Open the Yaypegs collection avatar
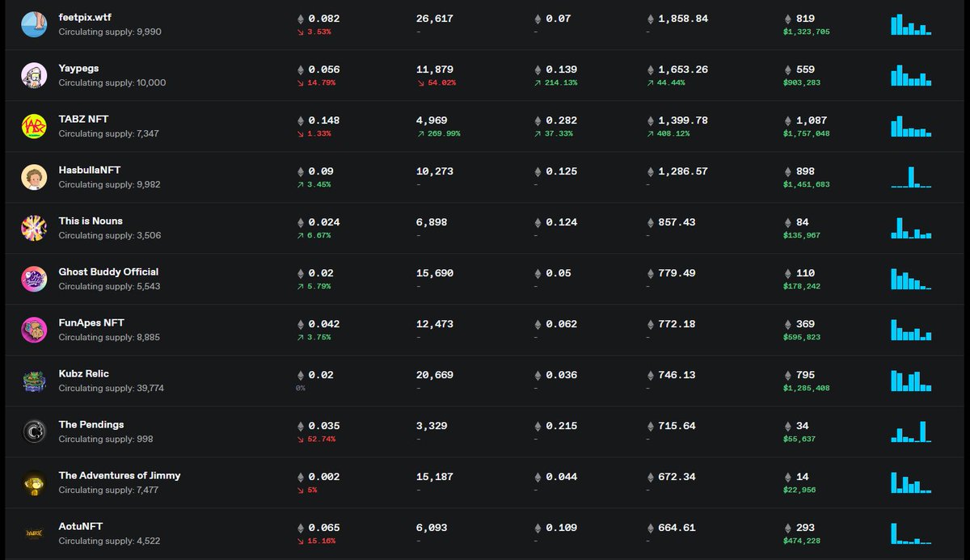This screenshot has height=560, width=970. (x=34, y=75)
